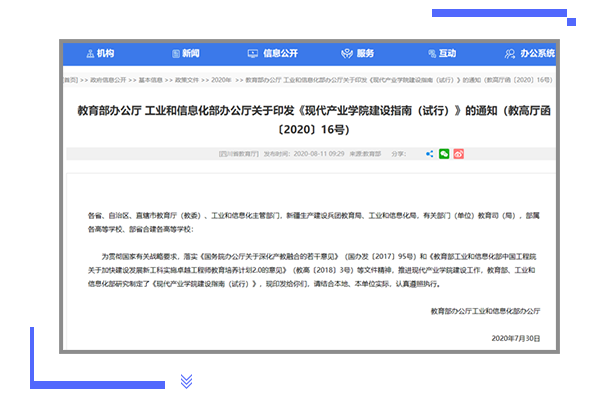595x397 pixels.
Task: Open 基本信息 breadcrumb link
Action: [151, 80]
